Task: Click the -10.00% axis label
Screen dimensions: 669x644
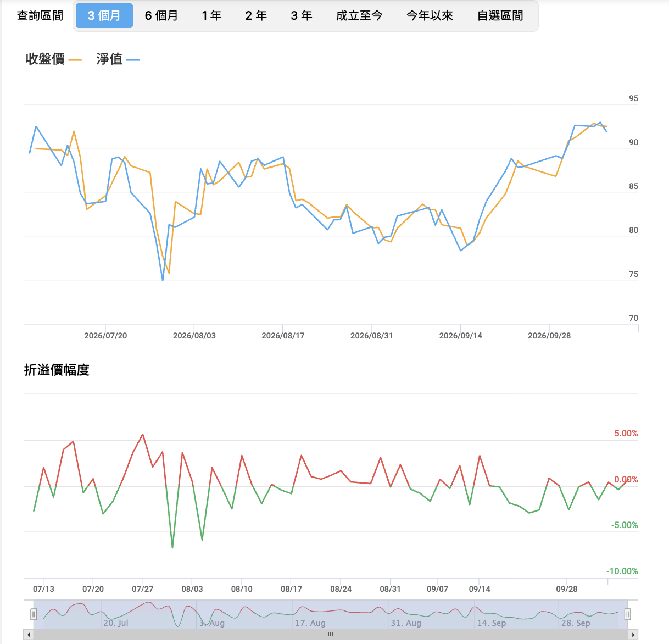Action: pos(622,571)
